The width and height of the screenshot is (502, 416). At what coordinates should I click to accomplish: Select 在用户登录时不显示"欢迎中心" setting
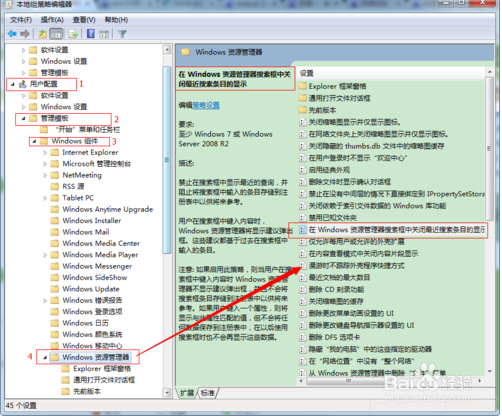(358, 158)
